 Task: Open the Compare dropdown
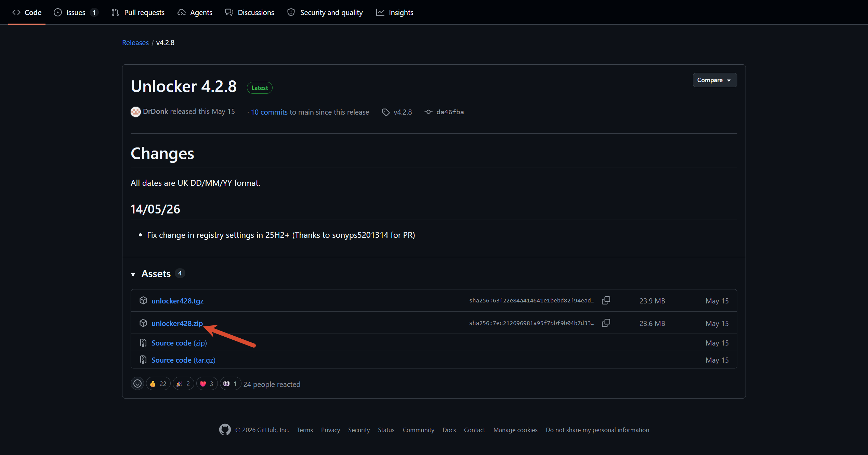coord(715,80)
